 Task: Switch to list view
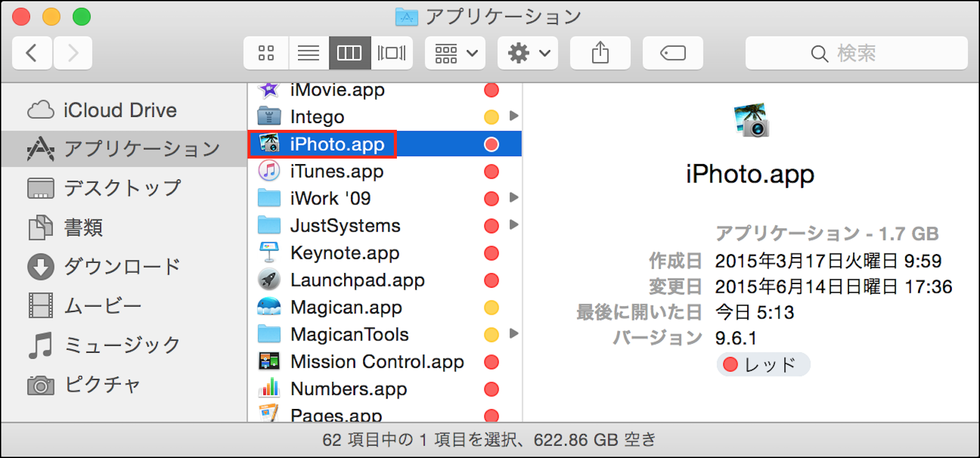(309, 53)
